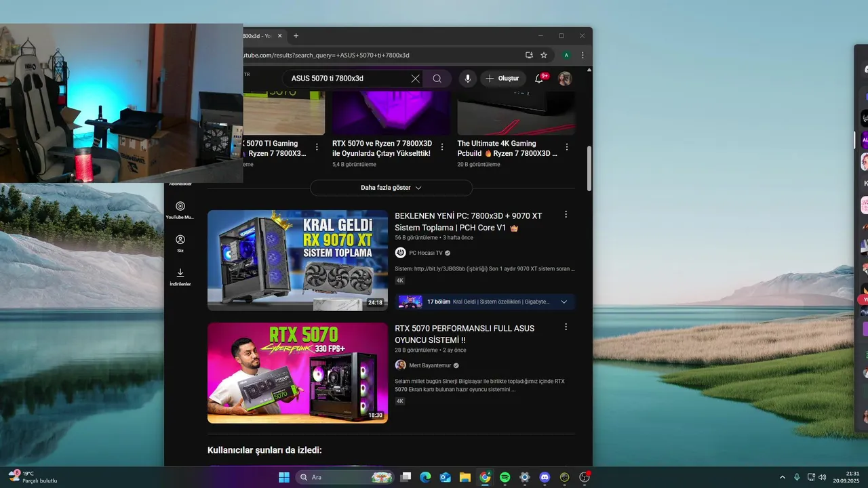Open YouTube notifications bell
The height and width of the screenshot is (488, 868).
coord(539,79)
